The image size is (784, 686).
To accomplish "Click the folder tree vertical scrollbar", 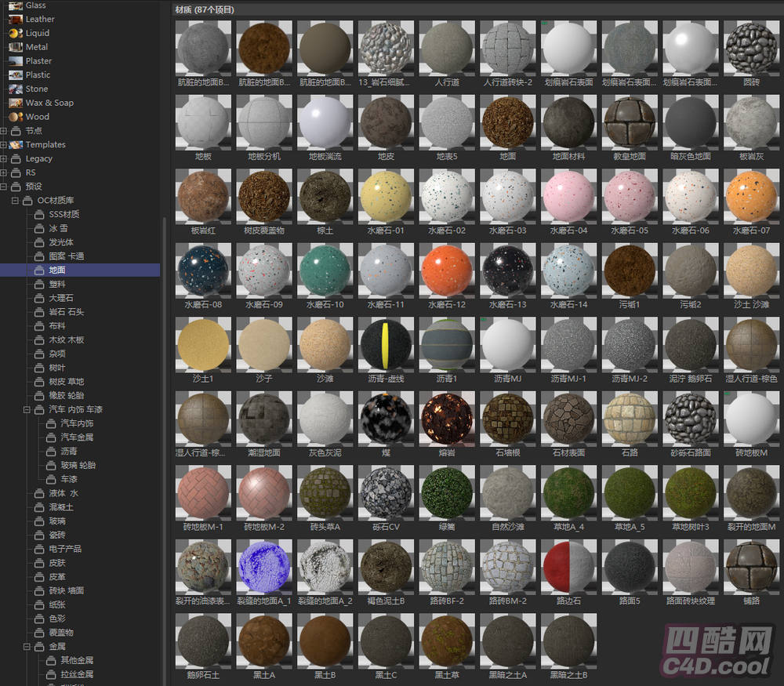I will click(164, 392).
